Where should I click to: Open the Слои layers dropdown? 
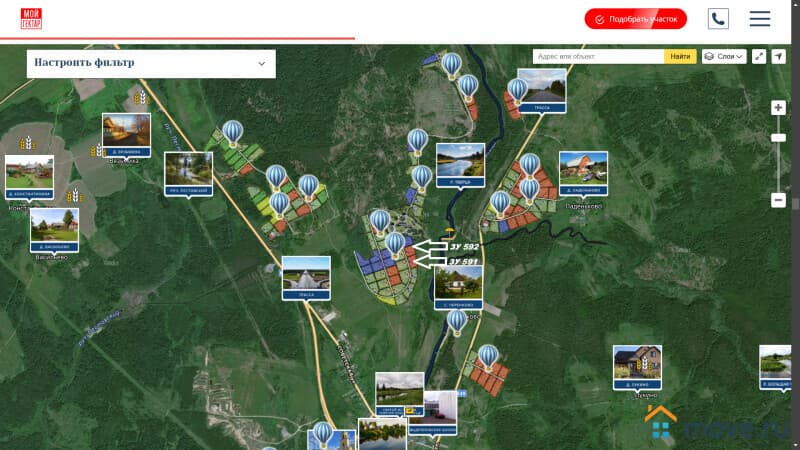pyautogui.click(x=724, y=57)
